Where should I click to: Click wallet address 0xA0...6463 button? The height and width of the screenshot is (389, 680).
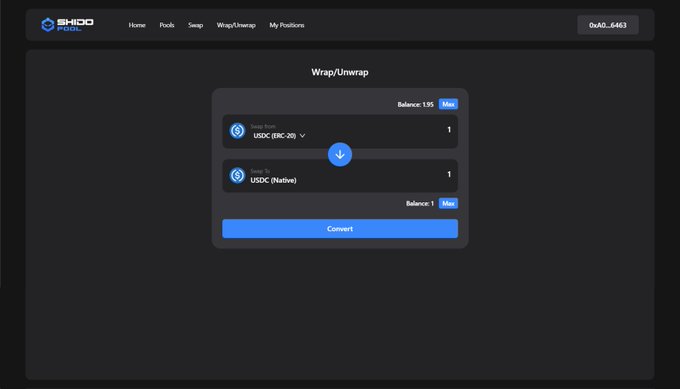pos(608,25)
